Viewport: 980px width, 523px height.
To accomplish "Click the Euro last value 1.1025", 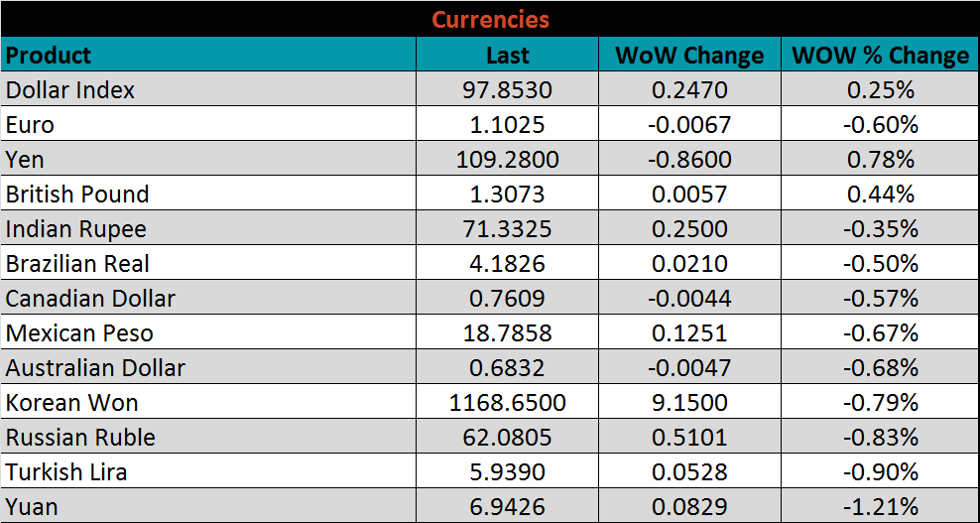I will [507, 125].
